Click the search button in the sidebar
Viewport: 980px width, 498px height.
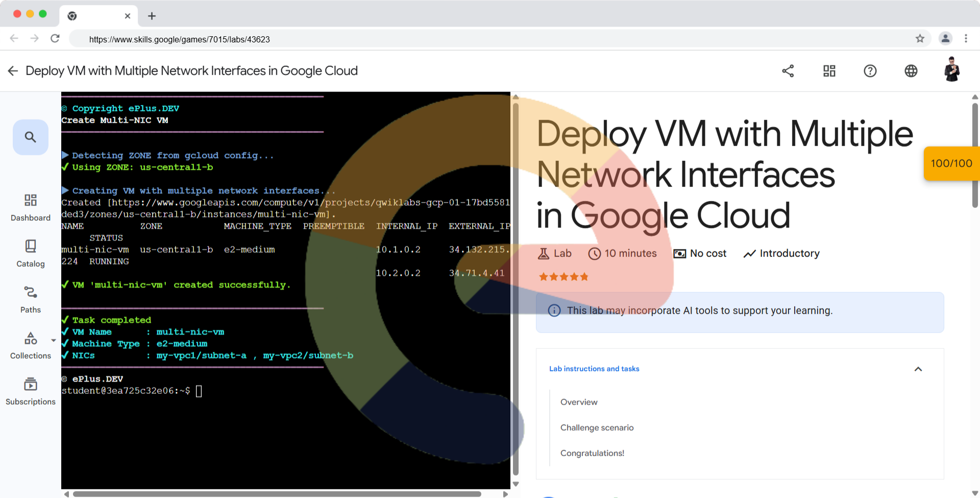[31, 137]
